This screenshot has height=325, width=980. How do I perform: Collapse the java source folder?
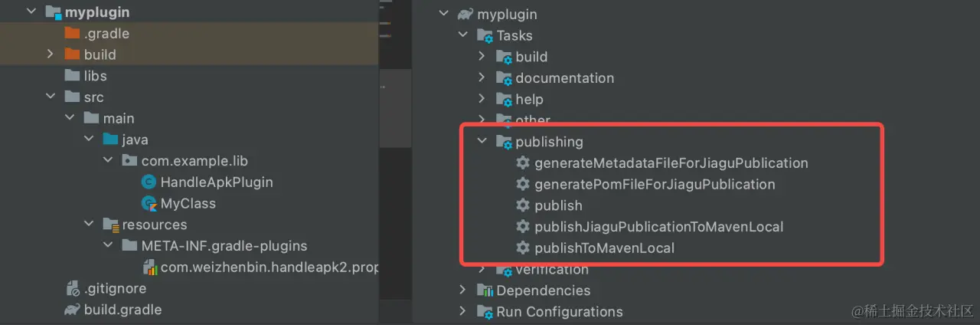[x=89, y=140]
